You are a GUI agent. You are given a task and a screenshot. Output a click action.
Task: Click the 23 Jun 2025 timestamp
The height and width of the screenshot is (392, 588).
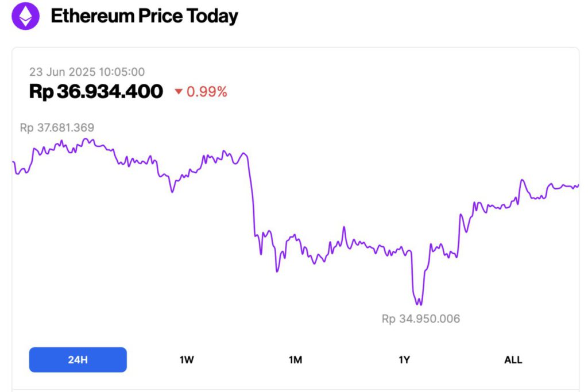click(87, 72)
